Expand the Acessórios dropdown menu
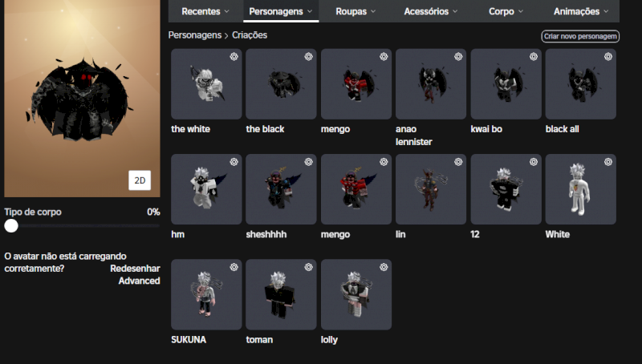The image size is (642, 364). [x=431, y=11]
